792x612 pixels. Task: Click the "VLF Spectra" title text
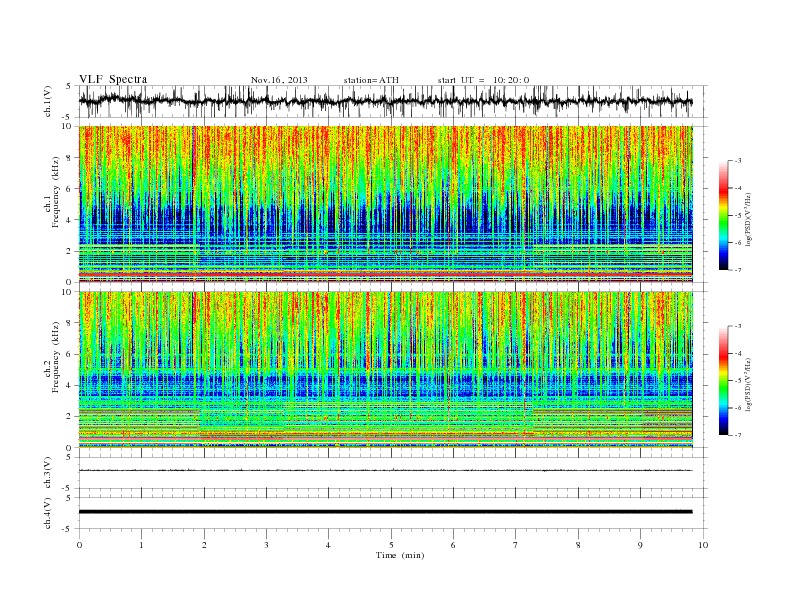click(113, 79)
